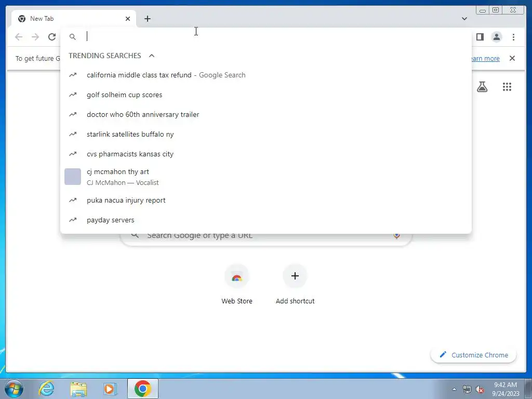
Task: Select suggestion golf solheim cup scores
Action: (x=265, y=95)
